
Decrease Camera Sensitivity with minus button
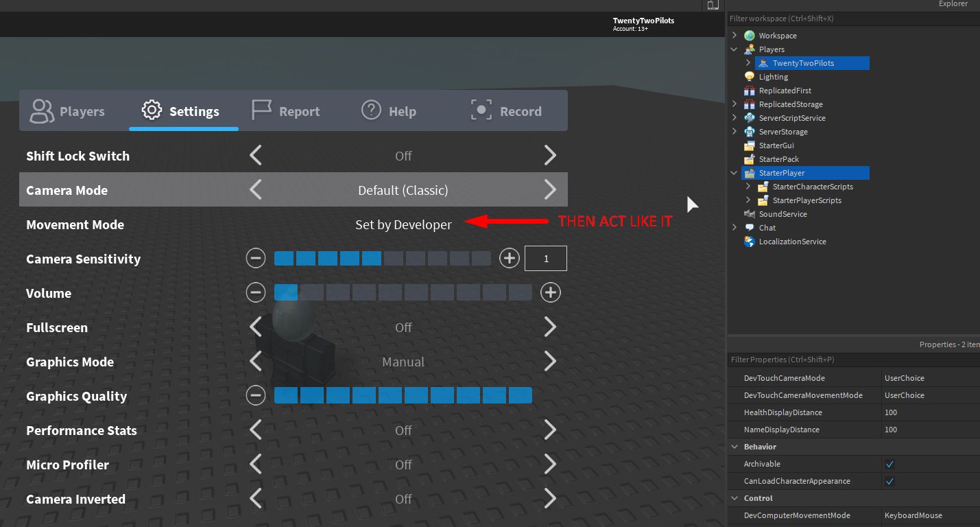coord(256,259)
